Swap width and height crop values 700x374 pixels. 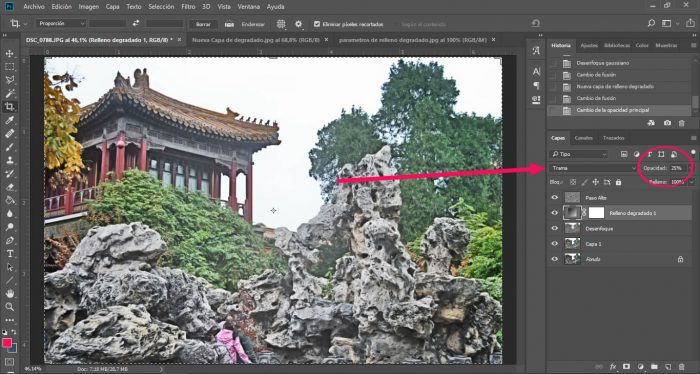pos(136,24)
